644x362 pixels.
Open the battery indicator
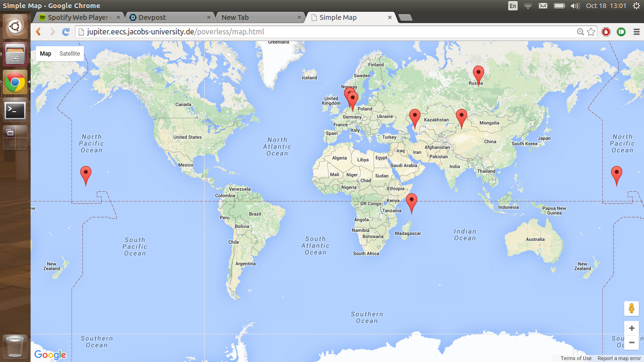559,6
